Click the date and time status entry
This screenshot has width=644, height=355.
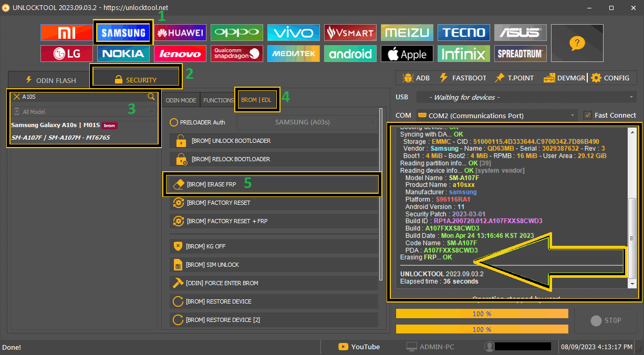click(597, 347)
